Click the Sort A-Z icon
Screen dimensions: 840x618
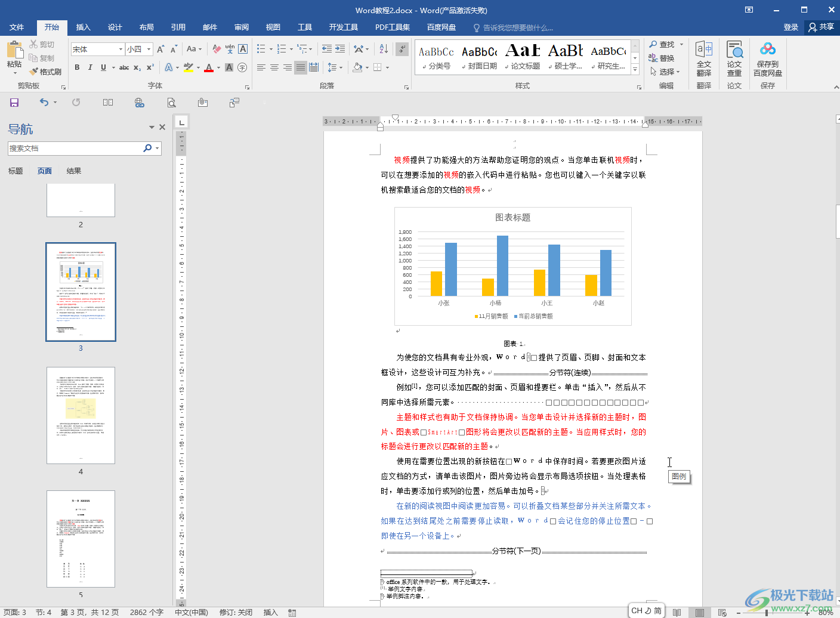tap(384, 49)
